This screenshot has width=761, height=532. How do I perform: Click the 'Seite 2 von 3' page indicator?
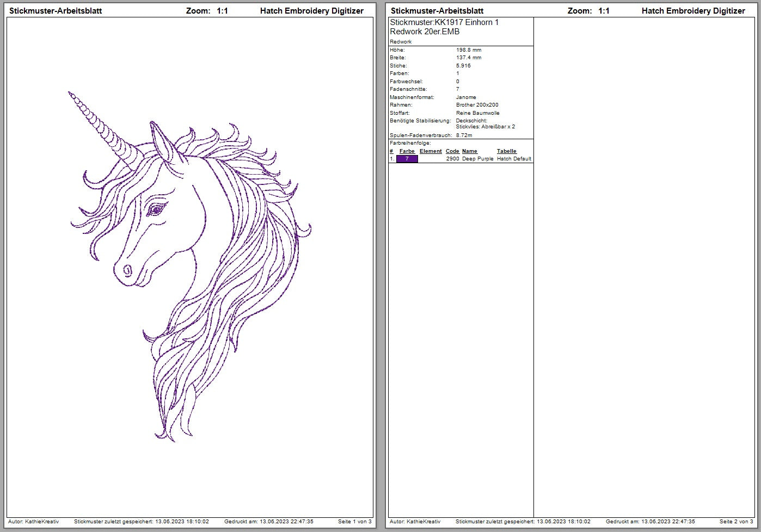click(x=737, y=522)
